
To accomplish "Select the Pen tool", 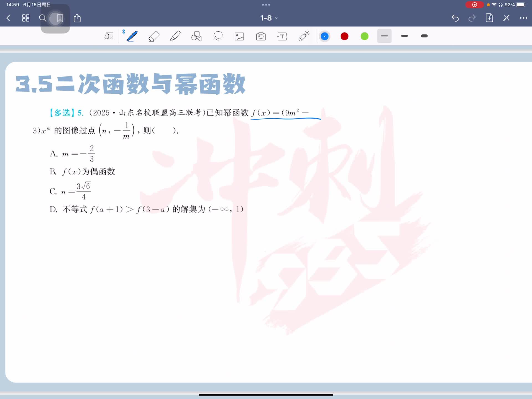I will [x=132, y=36].
